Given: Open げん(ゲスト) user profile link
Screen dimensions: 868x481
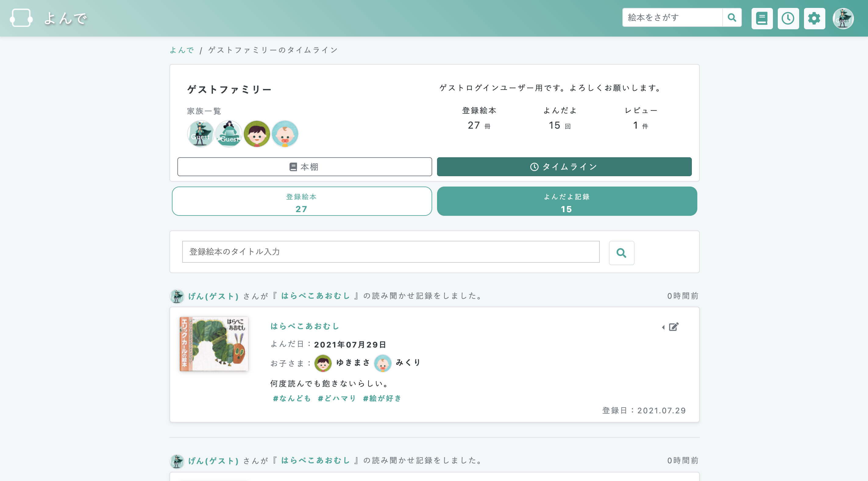Looking at the screenshot, I should click(x=214, y=296).
